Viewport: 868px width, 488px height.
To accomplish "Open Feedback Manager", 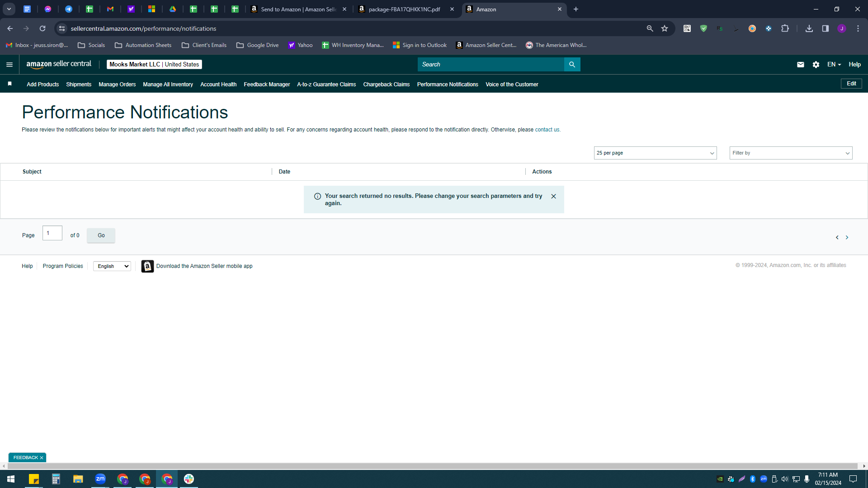I will tap(267, 84).
